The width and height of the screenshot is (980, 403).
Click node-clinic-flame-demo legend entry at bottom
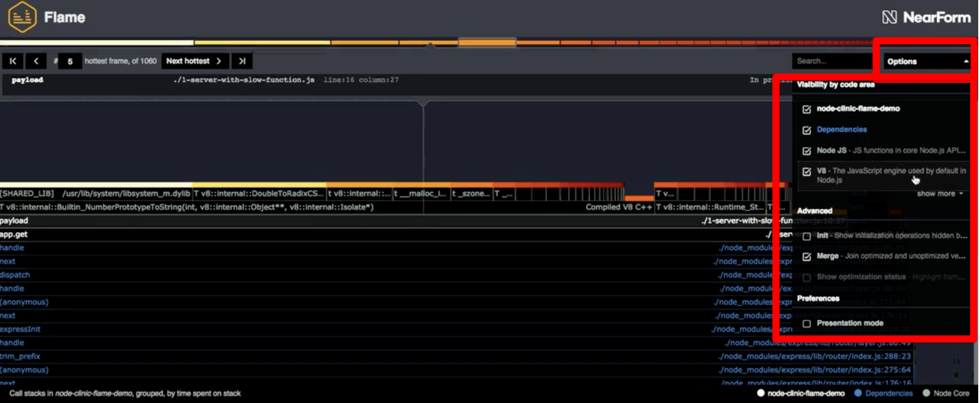pyautogui.click(x=801, y=393)
